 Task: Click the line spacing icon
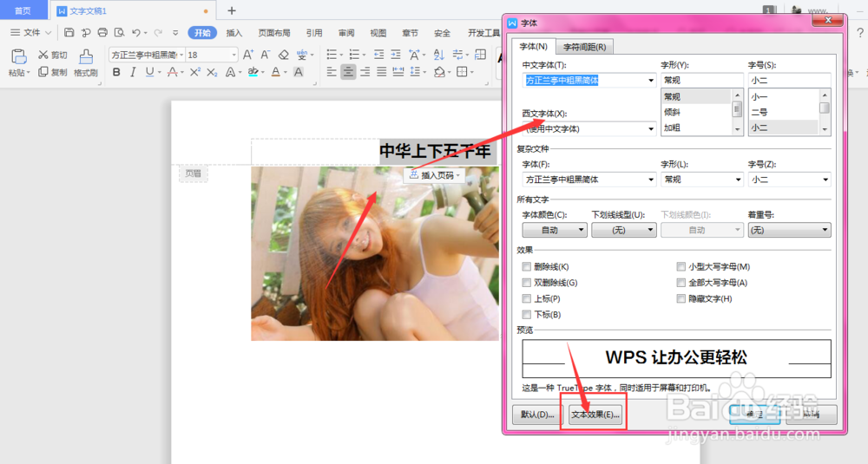pos(414,72)
